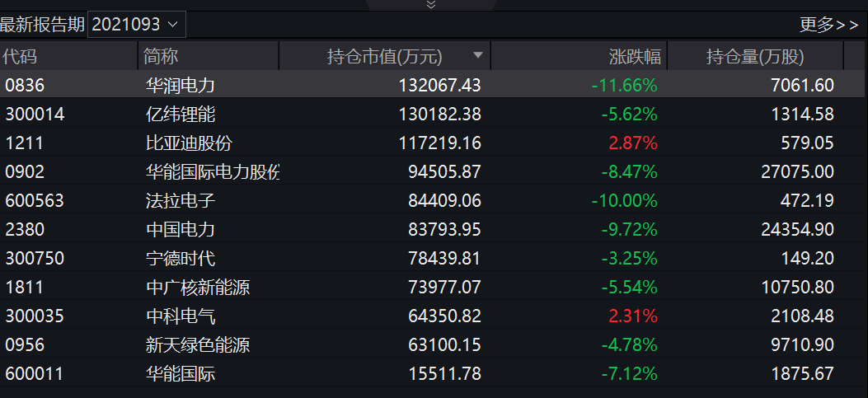Image resolution: width=868 pixels, height=398 pixels.
Task: Select stock code 0956
Action: coord(25,344)
